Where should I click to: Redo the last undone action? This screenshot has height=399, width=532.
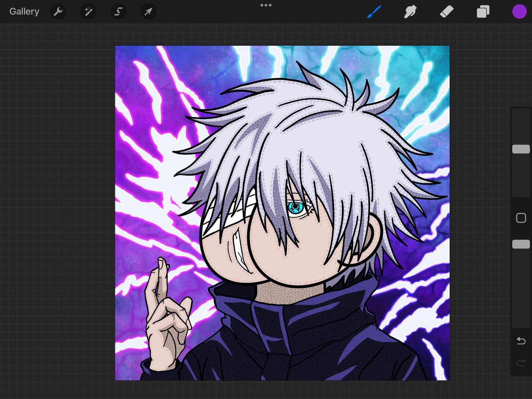[521, 363]
